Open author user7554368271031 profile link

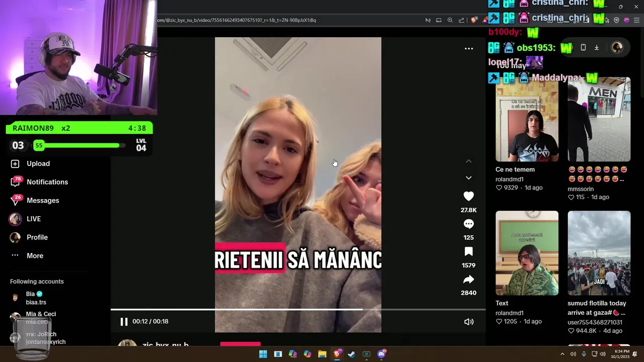(595, 322)
